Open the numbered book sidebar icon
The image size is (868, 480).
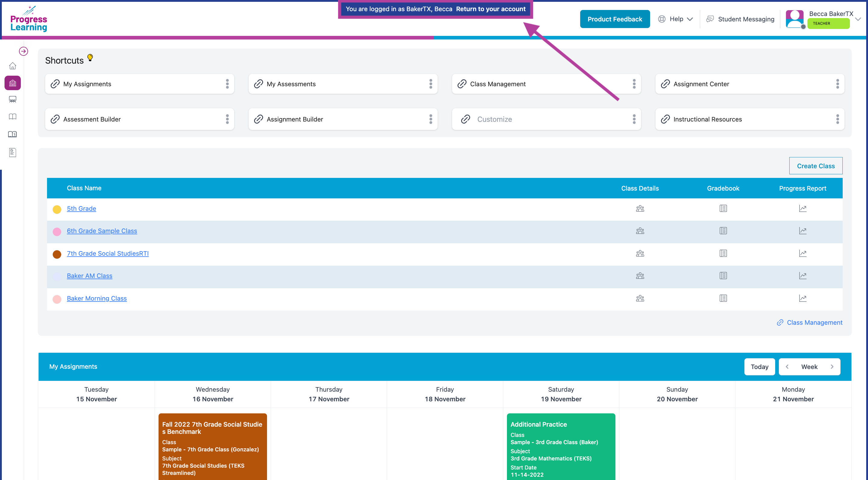12,134
